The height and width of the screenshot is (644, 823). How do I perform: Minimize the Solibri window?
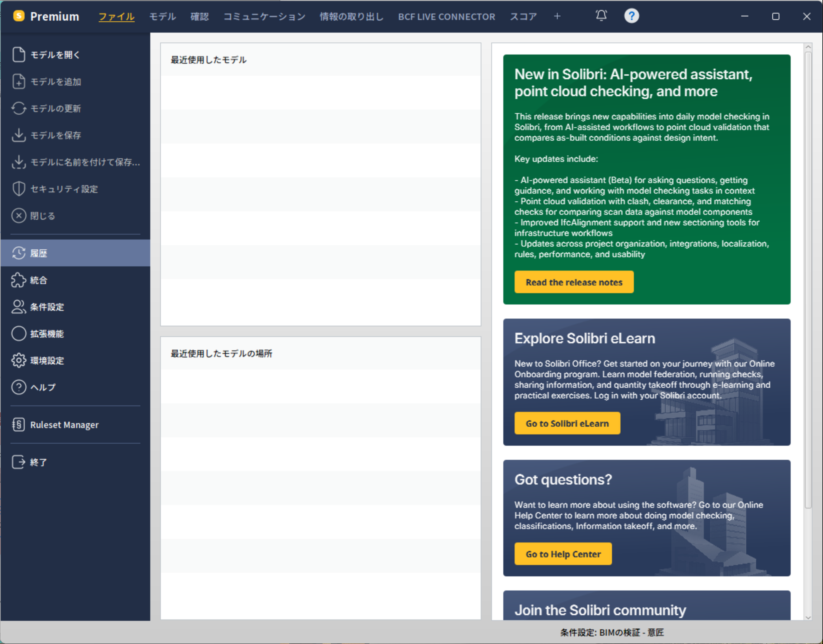(x=744, y=16)
